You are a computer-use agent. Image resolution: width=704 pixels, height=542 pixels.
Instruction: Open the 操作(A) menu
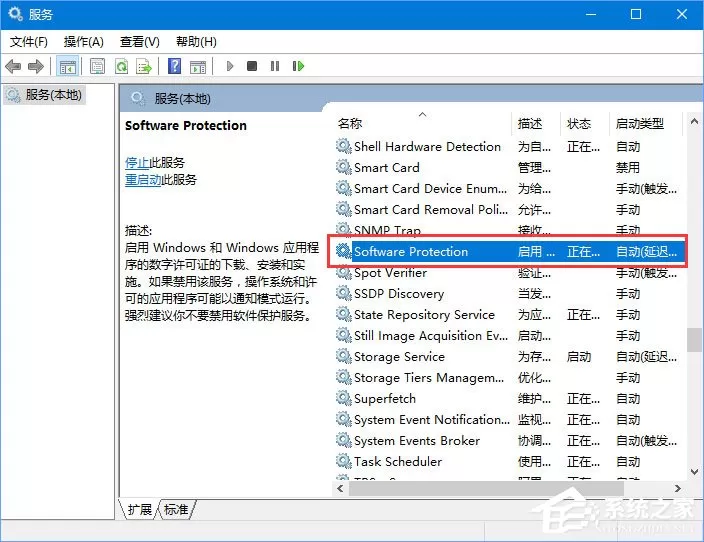tap(84, 42)
